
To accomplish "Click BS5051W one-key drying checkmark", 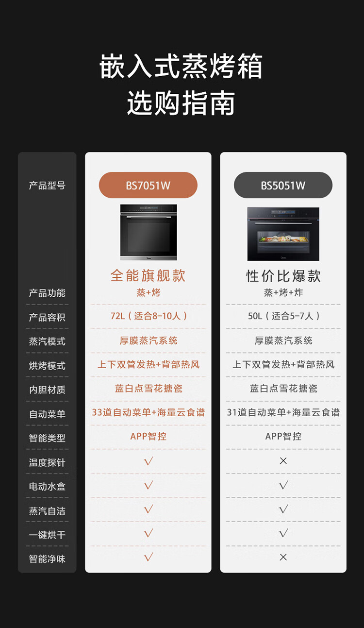I will click(283, 533).
